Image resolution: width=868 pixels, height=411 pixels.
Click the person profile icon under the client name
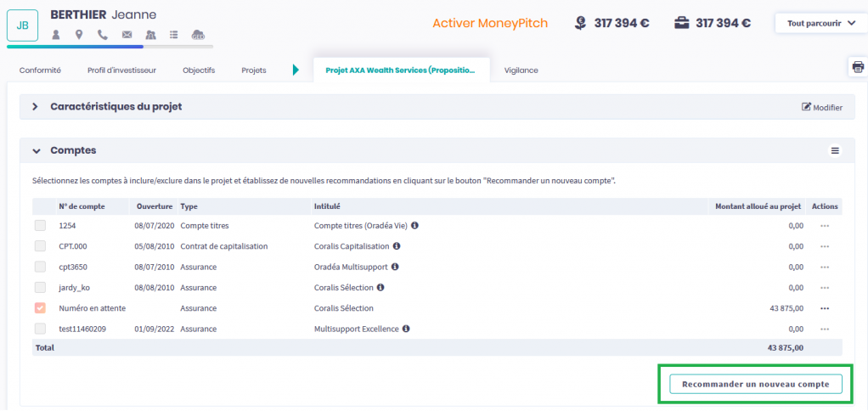coord(56,35)
